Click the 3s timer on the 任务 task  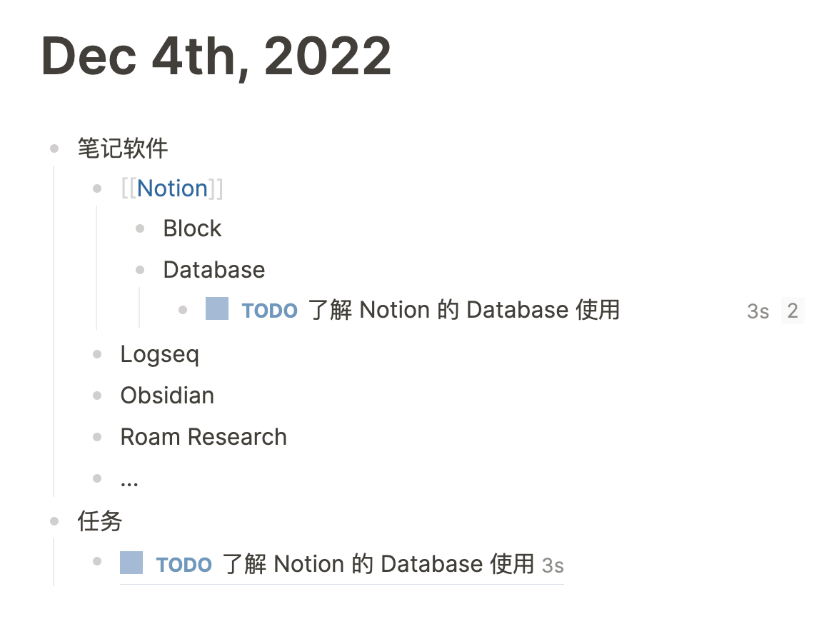coord(553,565)
